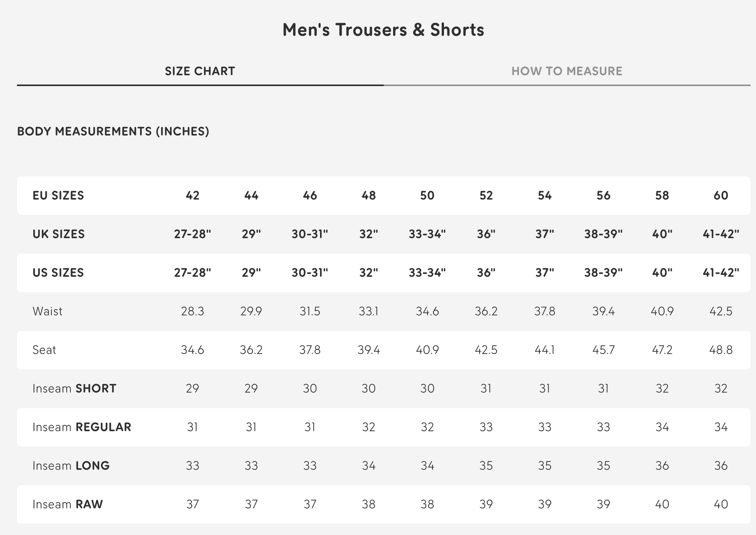The width and height of the screenshot is (756, 535).
Task: Select EU size 60 column header
Action: (x=721, y=196)
